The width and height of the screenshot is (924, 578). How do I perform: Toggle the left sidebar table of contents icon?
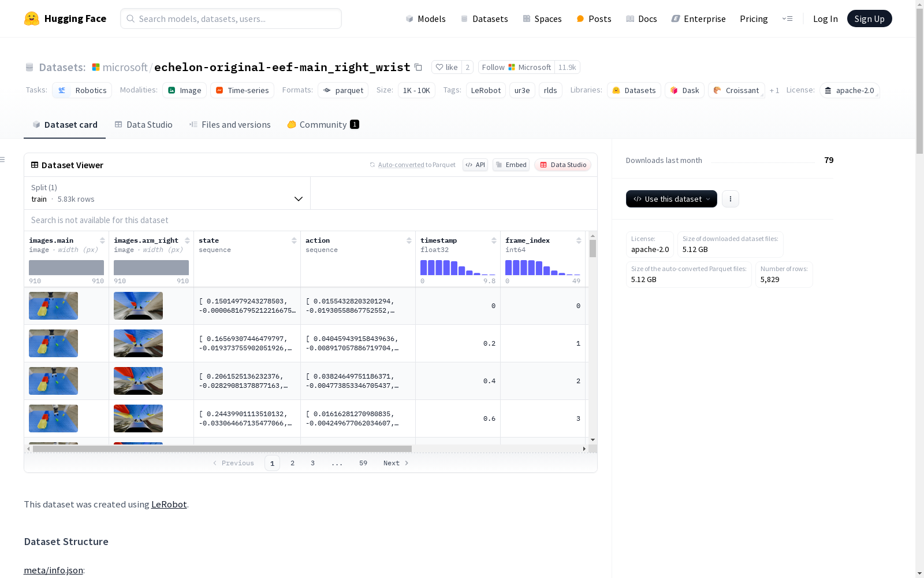point(3,160)
